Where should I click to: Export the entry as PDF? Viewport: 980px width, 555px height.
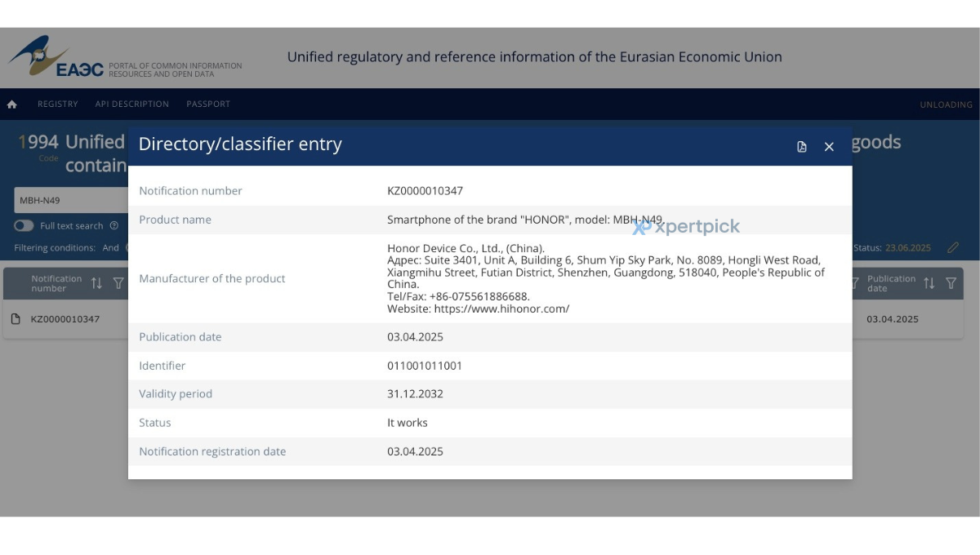point(802,147)
